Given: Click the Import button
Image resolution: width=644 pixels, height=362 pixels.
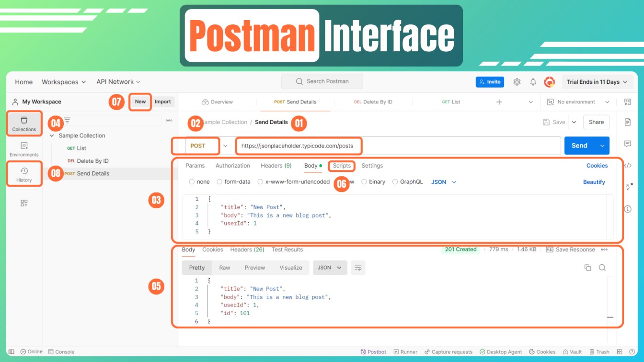Looking at the screenshot, I should tap(163, 102).
